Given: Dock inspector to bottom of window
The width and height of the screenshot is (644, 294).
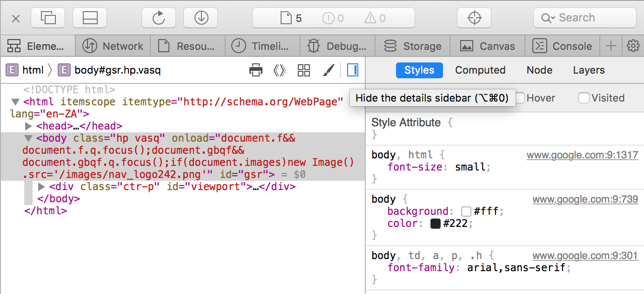Looking at the screenshot, I should tap(90, 18).
